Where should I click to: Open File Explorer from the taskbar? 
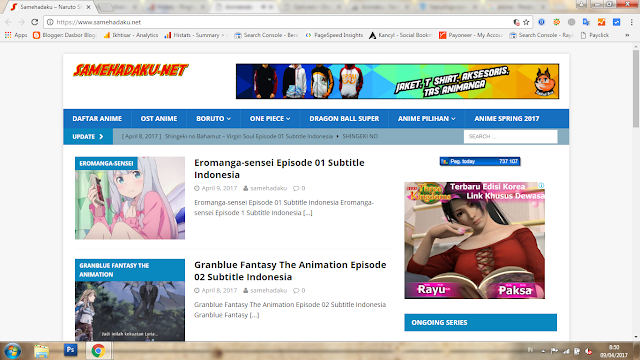coord(41,351)
